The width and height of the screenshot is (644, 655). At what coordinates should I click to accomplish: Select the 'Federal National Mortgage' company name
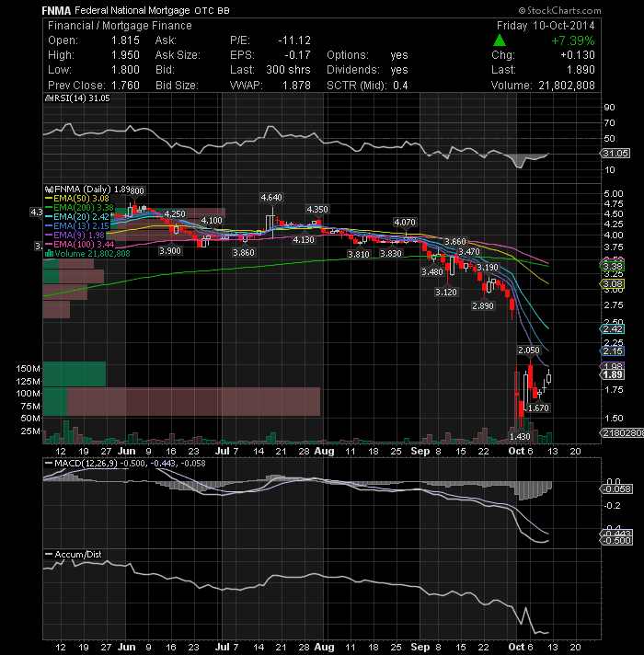click(132, 10)
